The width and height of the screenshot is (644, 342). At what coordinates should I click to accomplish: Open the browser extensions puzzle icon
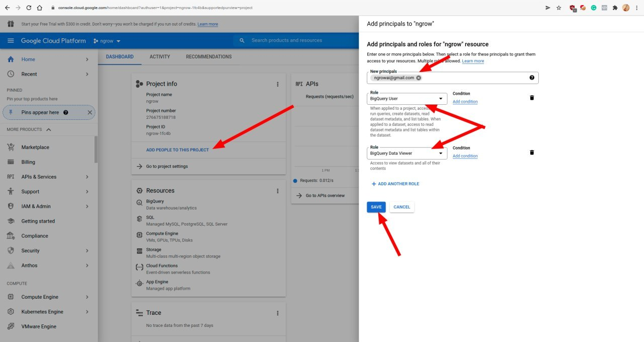(615, 8)
